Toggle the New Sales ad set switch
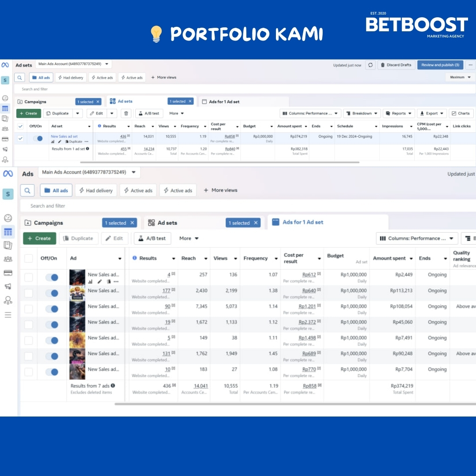The width and height of the screenshot is (476, 476). coord(37,138)
